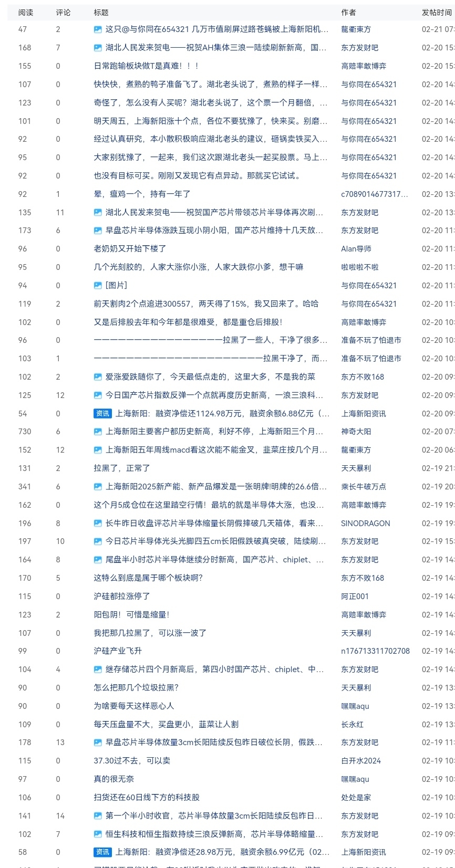455x868 pixels.
Task: Click image icon beside 早盘芯片半导体涨跌互现 post
Action: (98, 231)
